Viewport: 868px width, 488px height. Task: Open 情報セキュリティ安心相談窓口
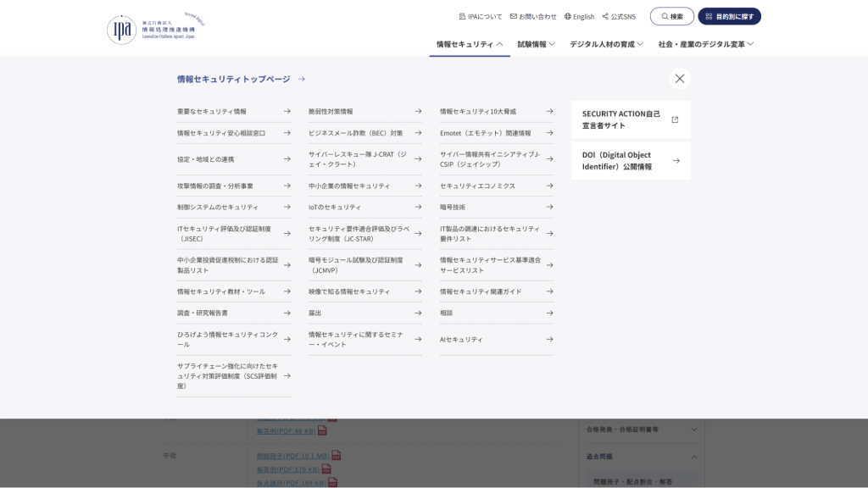tap(234, 133)
